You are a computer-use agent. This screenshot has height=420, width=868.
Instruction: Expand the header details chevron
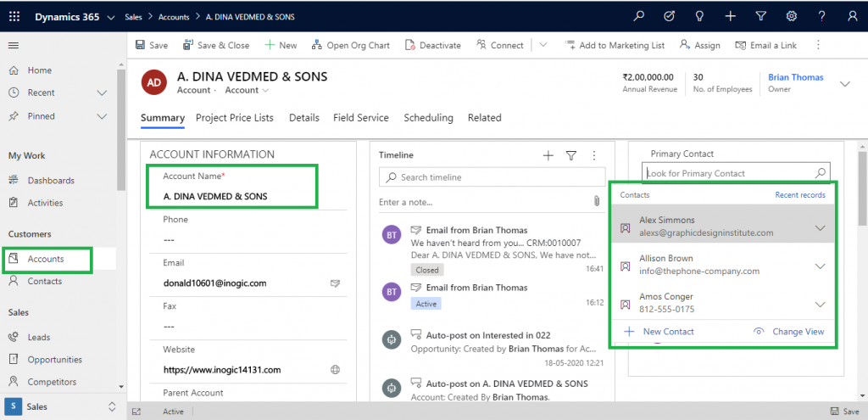tap(845, 84)
